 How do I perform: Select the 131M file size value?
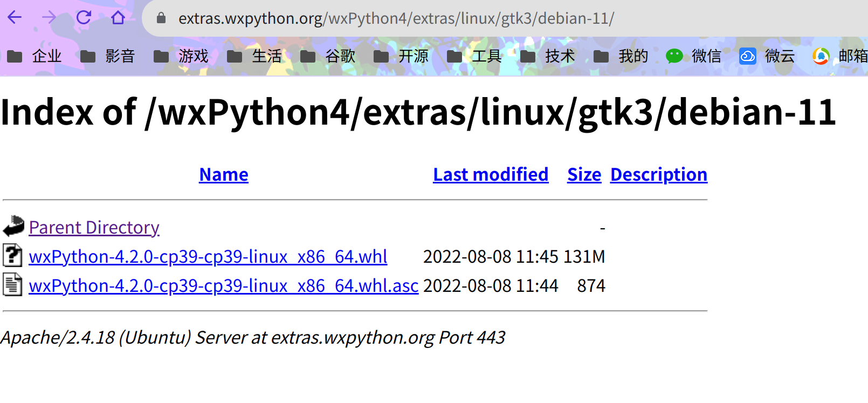pos(584,257)
